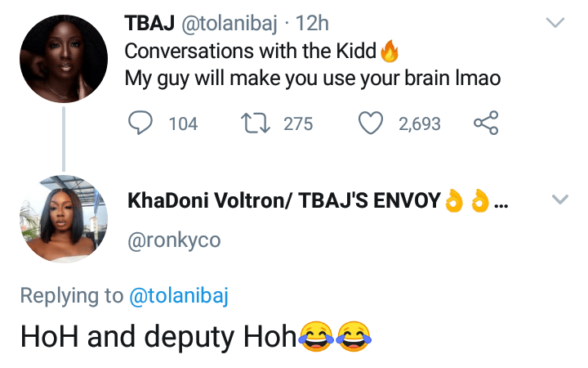Click the 12h timestamp

[x=311, y=25]
